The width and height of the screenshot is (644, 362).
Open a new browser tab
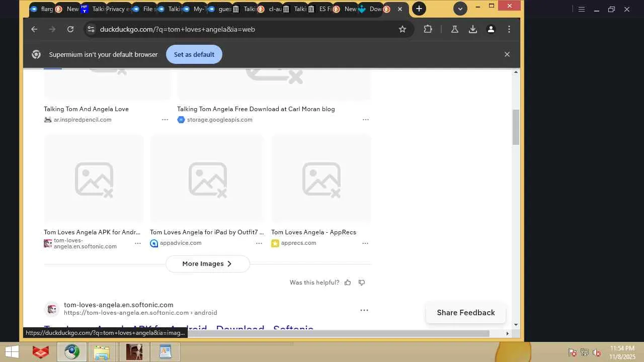[x=419, y=9]
